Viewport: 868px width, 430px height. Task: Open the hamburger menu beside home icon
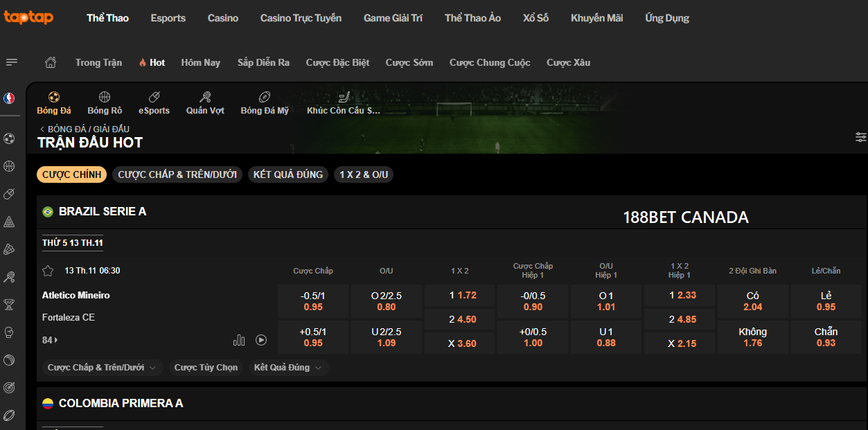point(12,62)
